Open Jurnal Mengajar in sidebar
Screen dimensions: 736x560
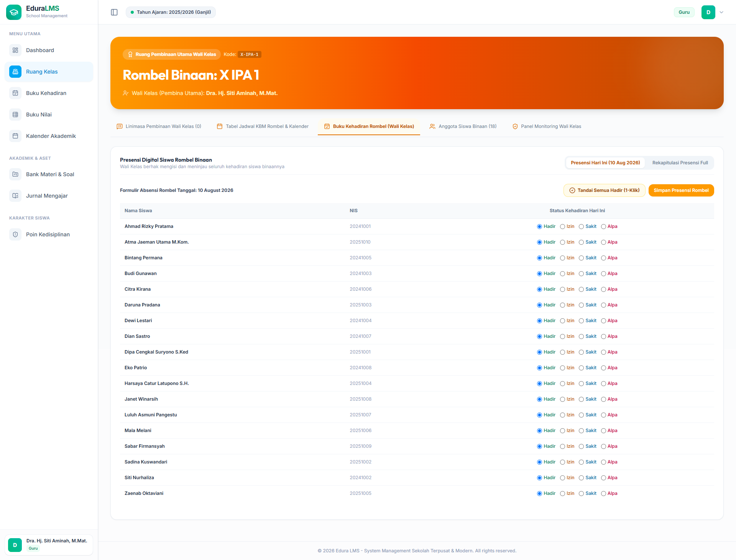[x=49, y=196]
